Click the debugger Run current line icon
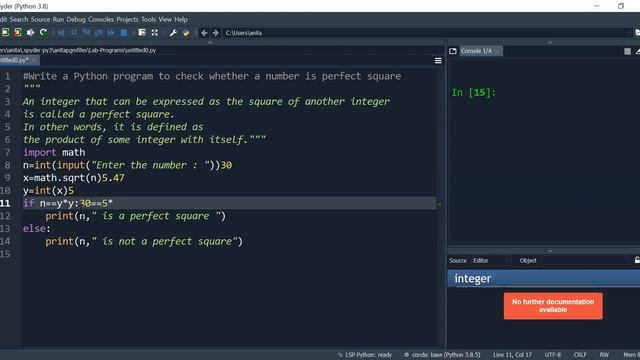This screenshot has width=640, height=360. tap(74, 33)
